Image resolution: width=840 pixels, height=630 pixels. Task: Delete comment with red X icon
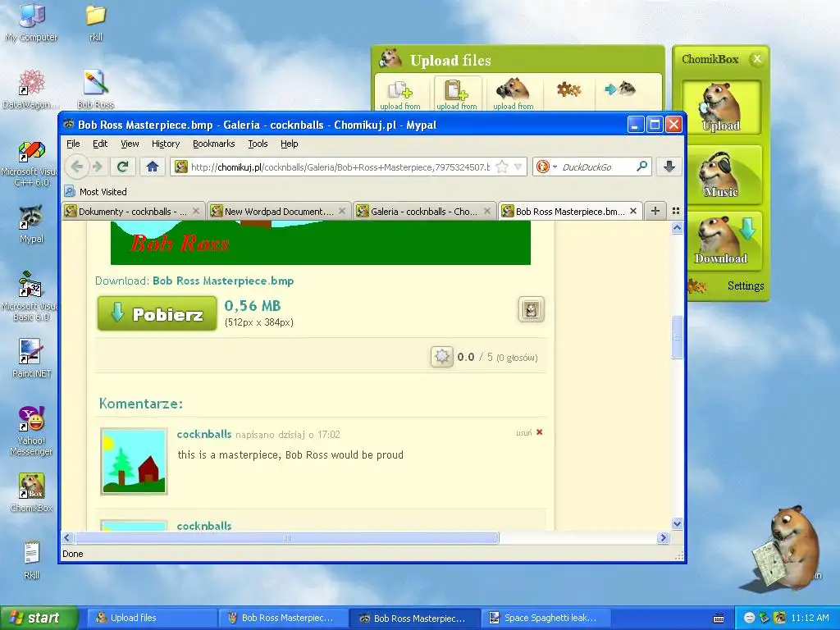(x=540, y=431)
